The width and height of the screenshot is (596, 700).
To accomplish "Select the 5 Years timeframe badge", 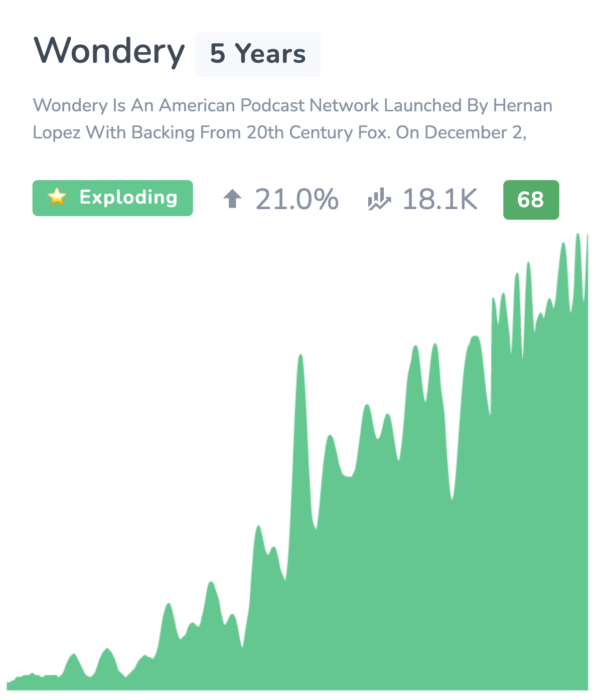I will [x=258, y=54].
